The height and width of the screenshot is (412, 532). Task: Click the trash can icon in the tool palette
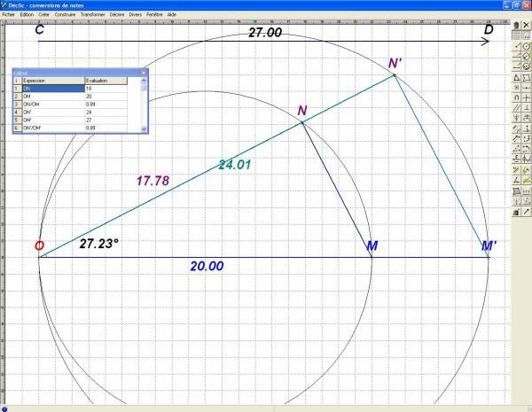pos(516,25)
